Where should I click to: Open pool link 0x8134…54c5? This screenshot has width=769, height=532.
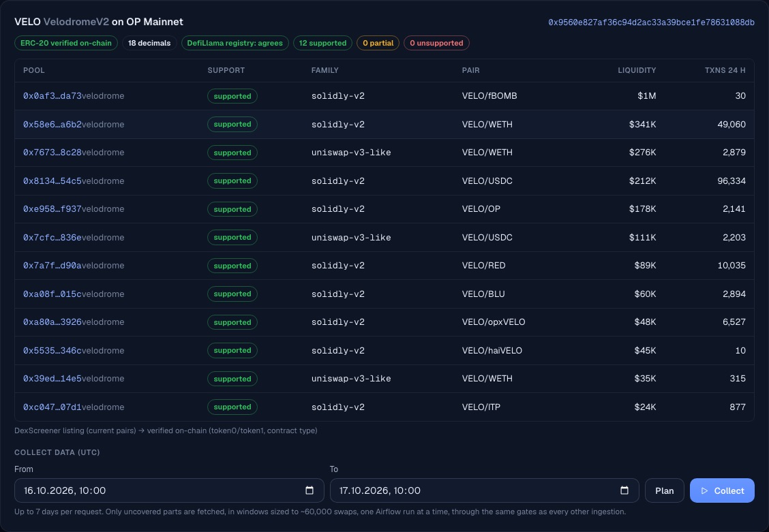click(x=52, y=181)
